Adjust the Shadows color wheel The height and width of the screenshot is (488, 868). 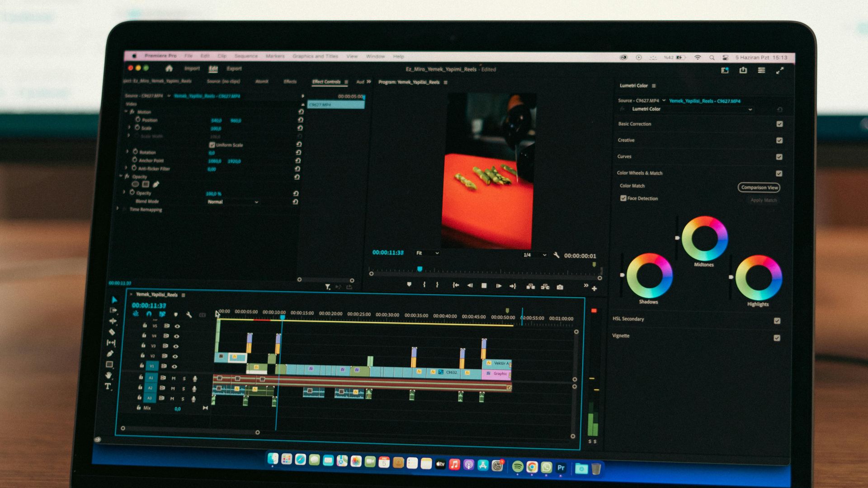pos(650,276)
